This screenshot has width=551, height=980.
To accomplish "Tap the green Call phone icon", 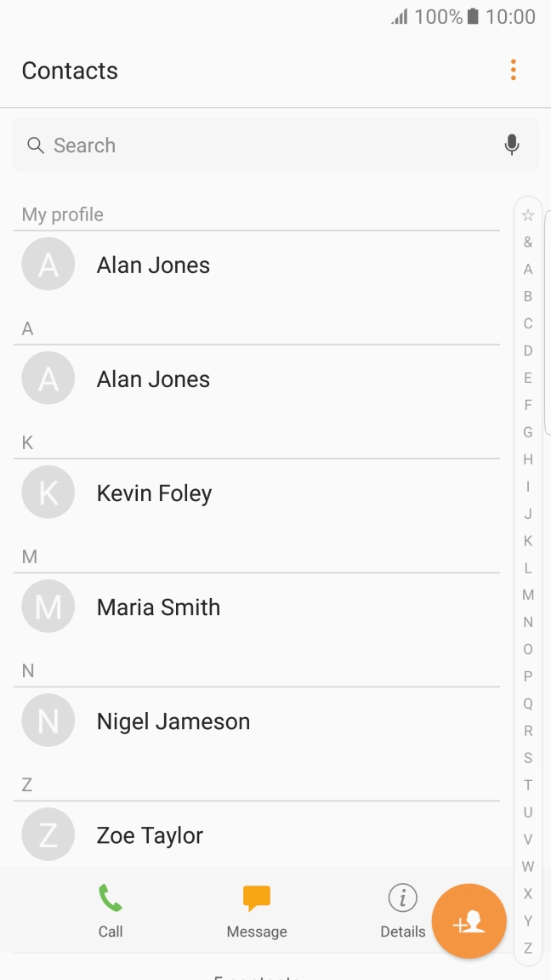I will [111, 897].
